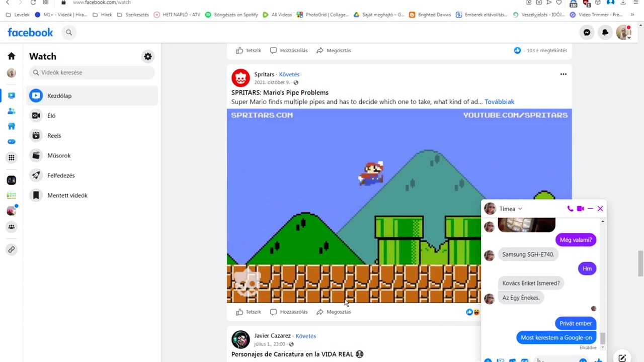This screenshot has width=644, height=362.
Task: Start a voice call with Timea
Action: (x=570, y=209)
